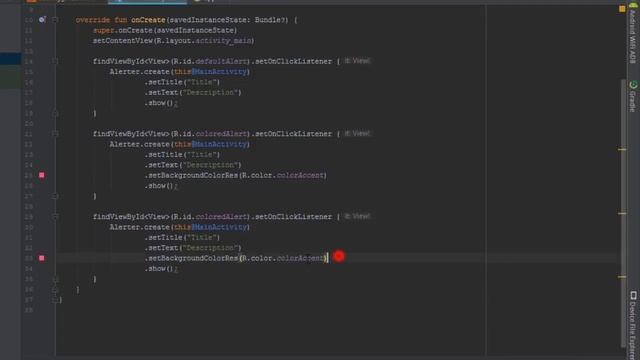Screen dimensions: 640x360
Task: Click the Device File Explorer phone icon
Action: pos(633,295)
